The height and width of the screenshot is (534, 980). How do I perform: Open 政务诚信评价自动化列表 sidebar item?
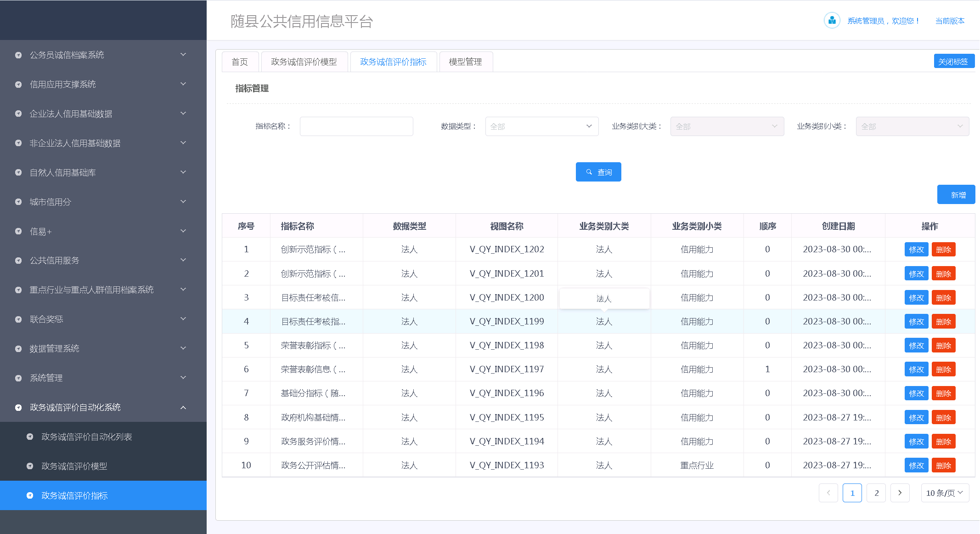[103, 437]
